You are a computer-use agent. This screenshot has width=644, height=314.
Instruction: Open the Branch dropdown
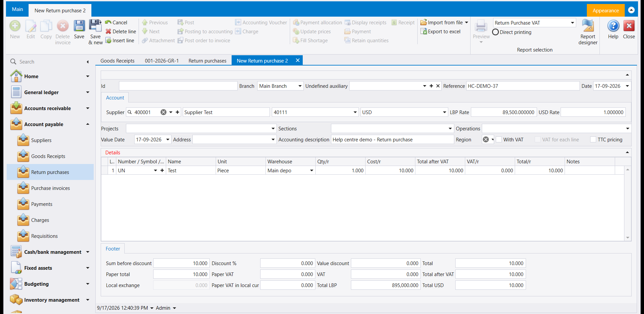click(300, 86)
